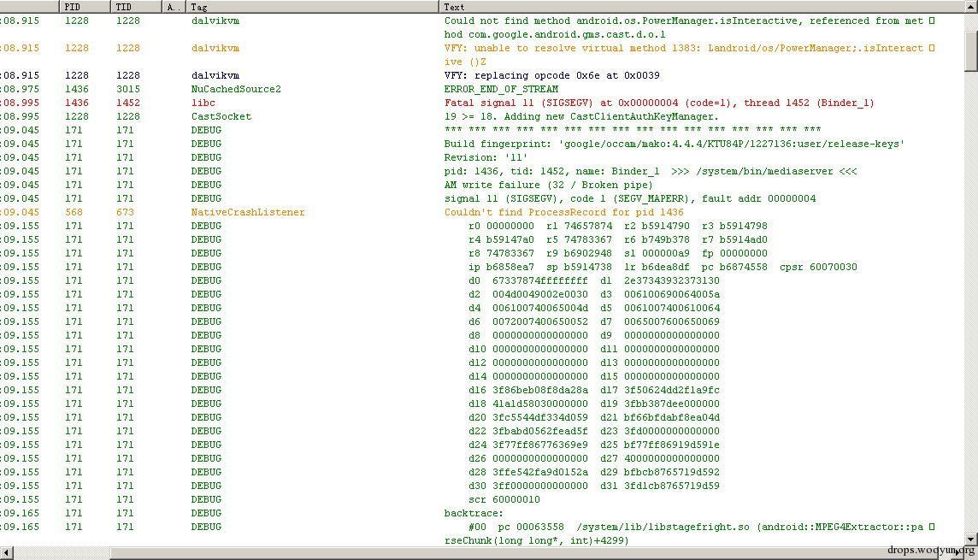This screenshot has width=978, height=560.
Task: Click the vertical scrollbar down arrow
Action: pyautogui.click(x=971, y=539)
